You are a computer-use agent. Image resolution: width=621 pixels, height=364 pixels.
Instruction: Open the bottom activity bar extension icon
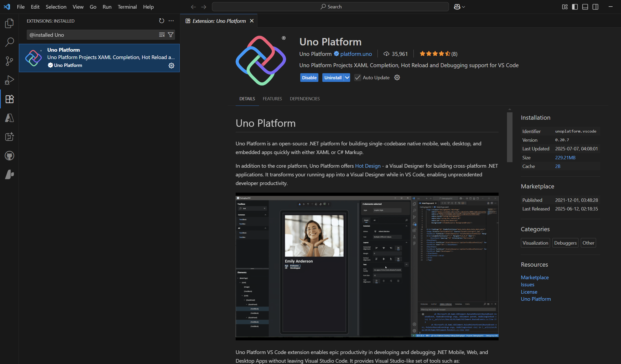click(9, 175)
